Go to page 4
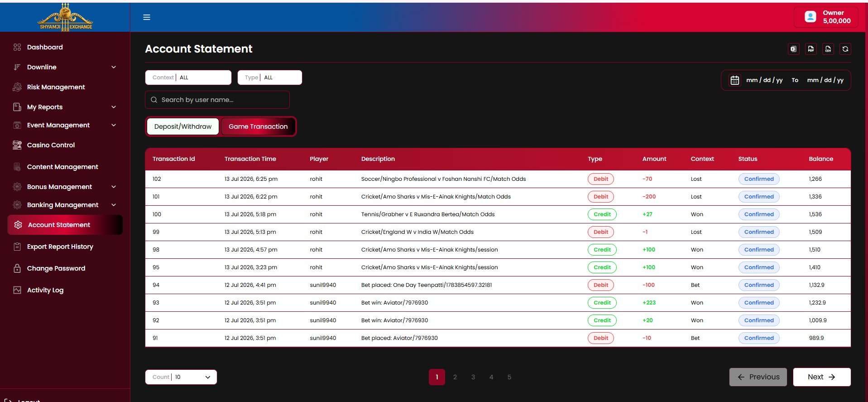This screenshot has height=402, width=868. pos(491,377)
